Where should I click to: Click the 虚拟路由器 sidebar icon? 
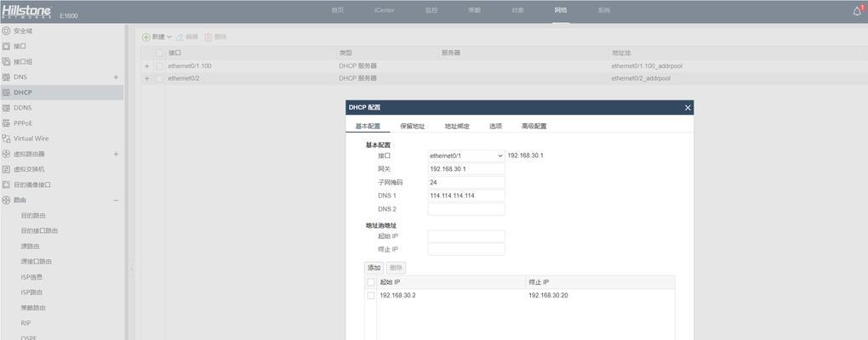click(x=6, y=154)
